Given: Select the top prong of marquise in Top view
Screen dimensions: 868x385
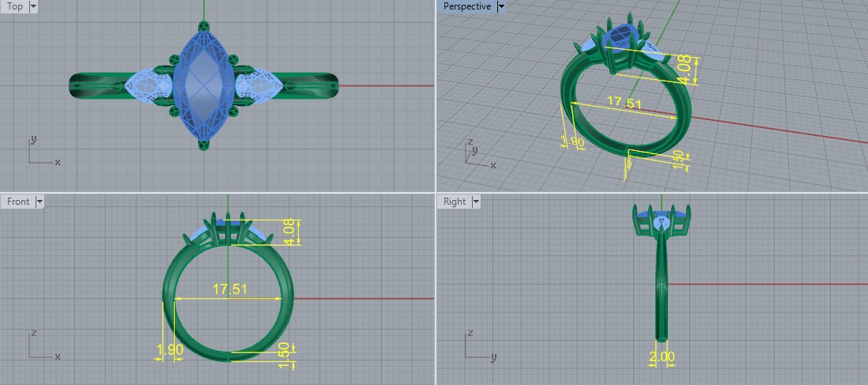Looking at the screenshot, I should (x=204, y=25).
